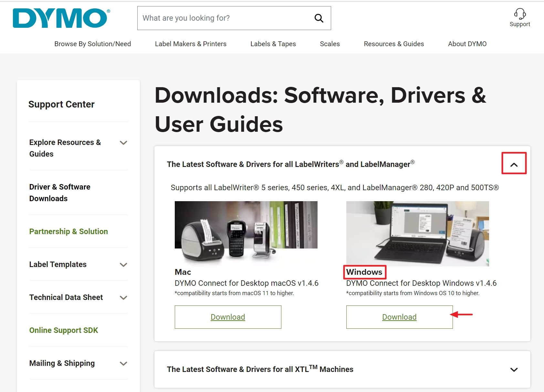Open Resources & Guides menu
This screenshot has width=544, height=392.
[x=394, y=44]
